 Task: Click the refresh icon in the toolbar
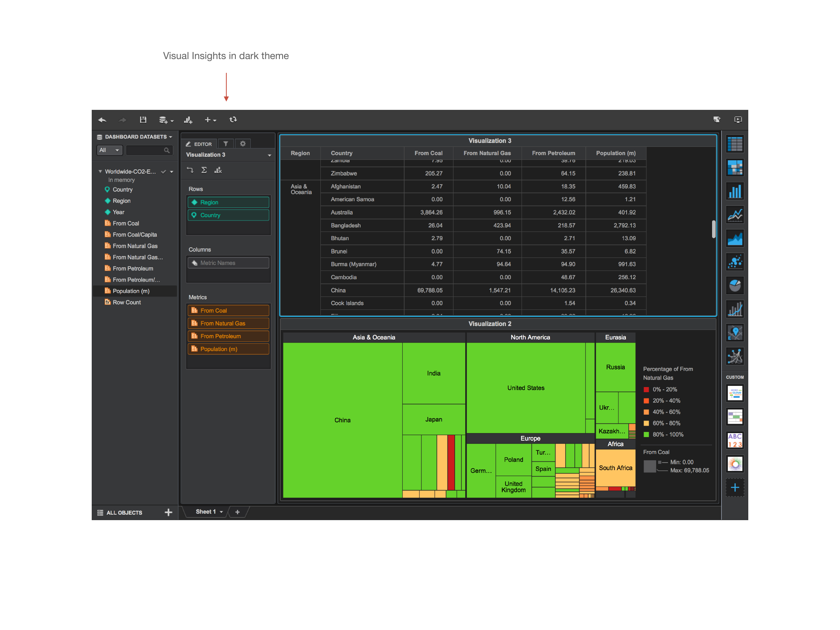click(233, 120)
